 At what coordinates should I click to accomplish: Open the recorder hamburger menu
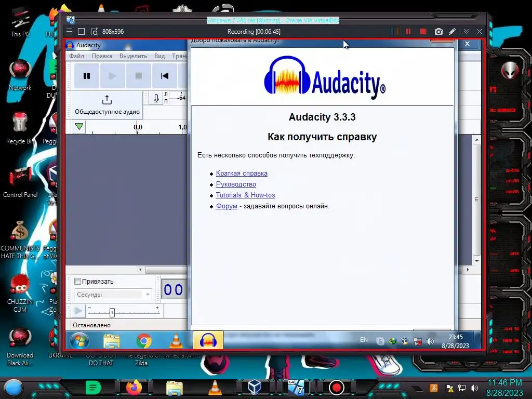point(70,32)
